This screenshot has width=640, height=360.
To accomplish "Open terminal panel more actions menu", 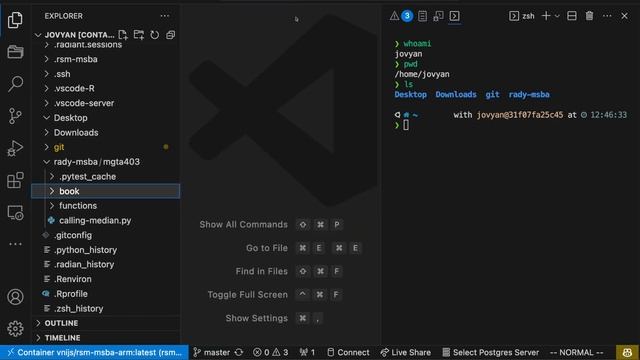I will 607,16.
